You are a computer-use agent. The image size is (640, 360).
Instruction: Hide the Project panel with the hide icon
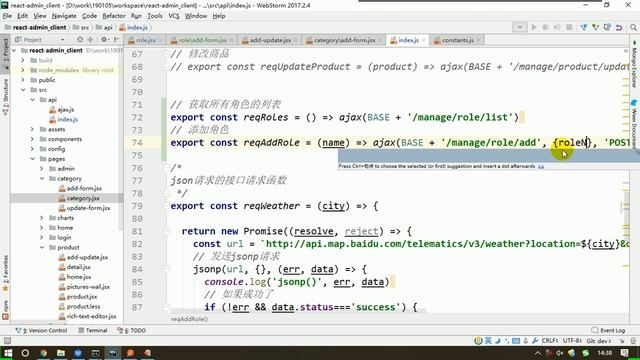[x=116, y=40]
